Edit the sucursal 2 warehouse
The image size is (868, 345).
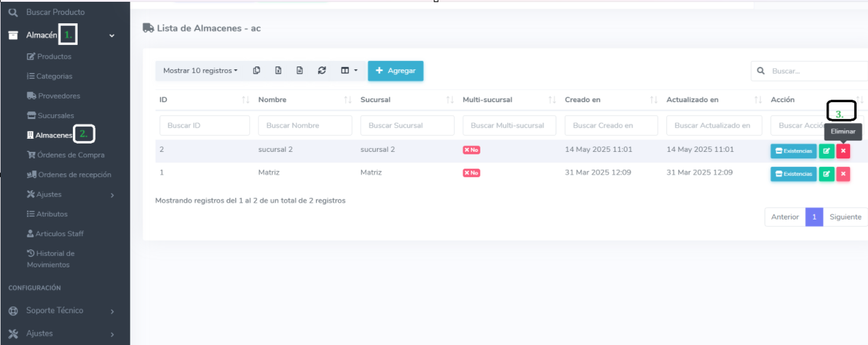pyautogui.click(x=826, y=151)
